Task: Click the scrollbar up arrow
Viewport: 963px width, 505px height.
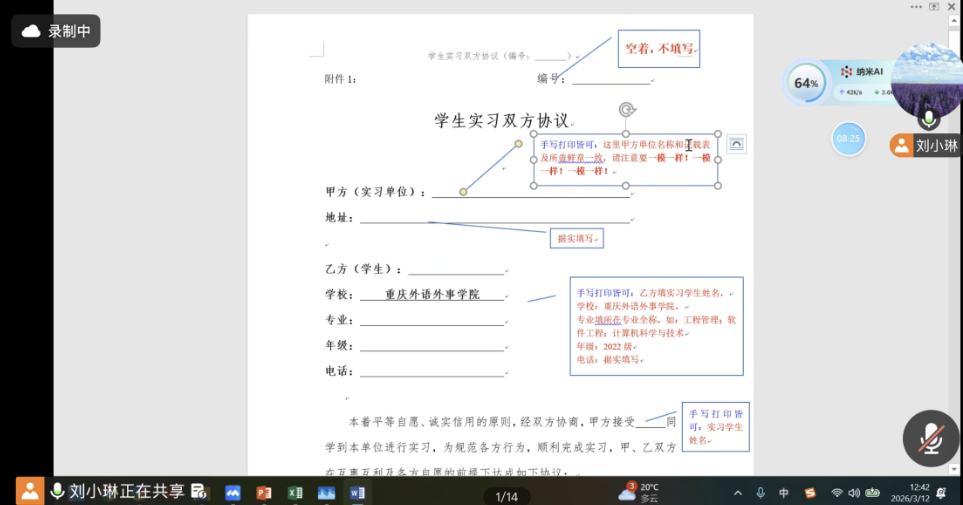Action: [953, 21]
